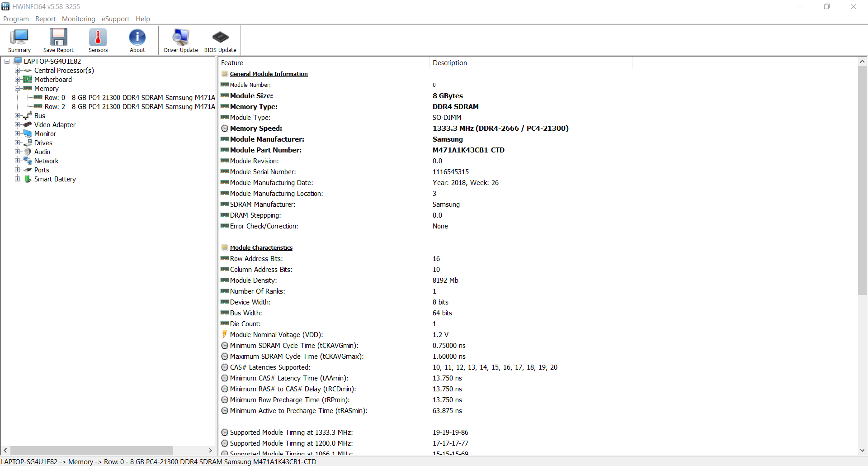Expand the Drives tree node

17,143
